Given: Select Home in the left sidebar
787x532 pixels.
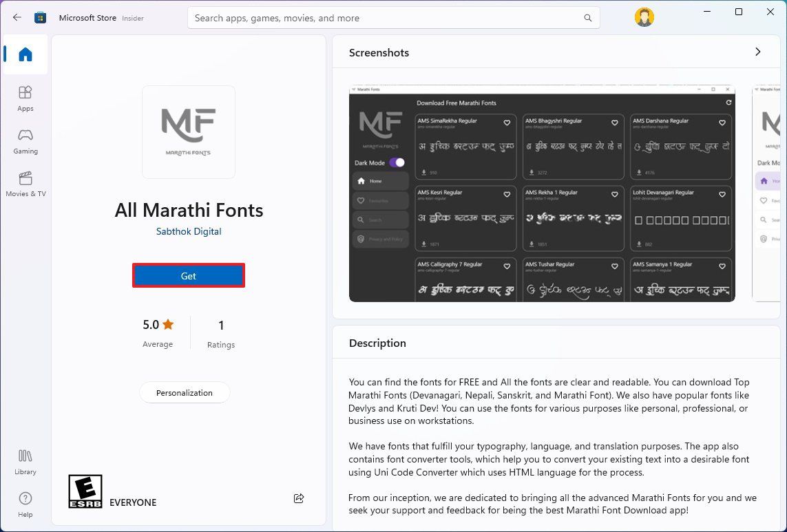Looking at the screenshot, I should 25,55.
